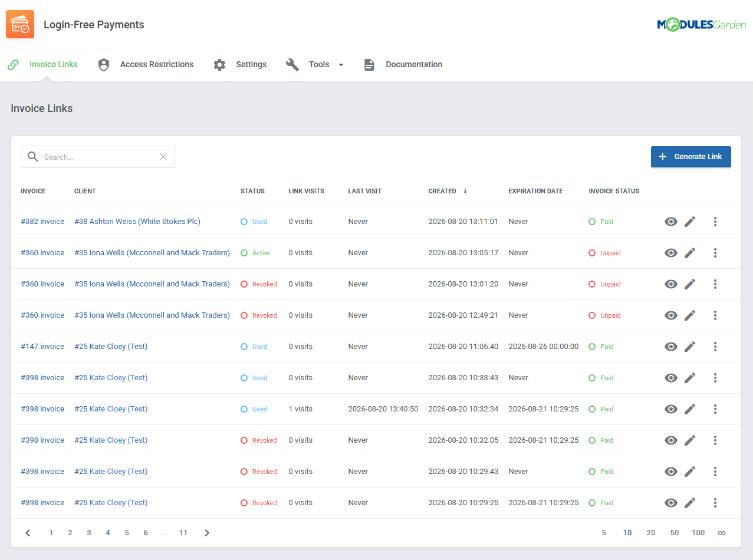View the link with 1 visits
This screenshot has width=753, height=560.
click(x=671, y=409)
